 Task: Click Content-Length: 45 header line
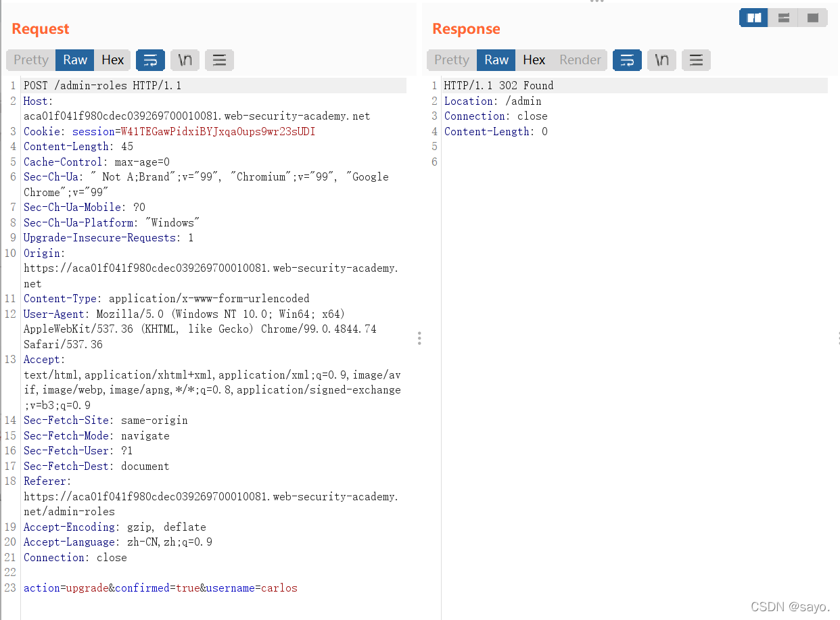click(x=78, y=147)
